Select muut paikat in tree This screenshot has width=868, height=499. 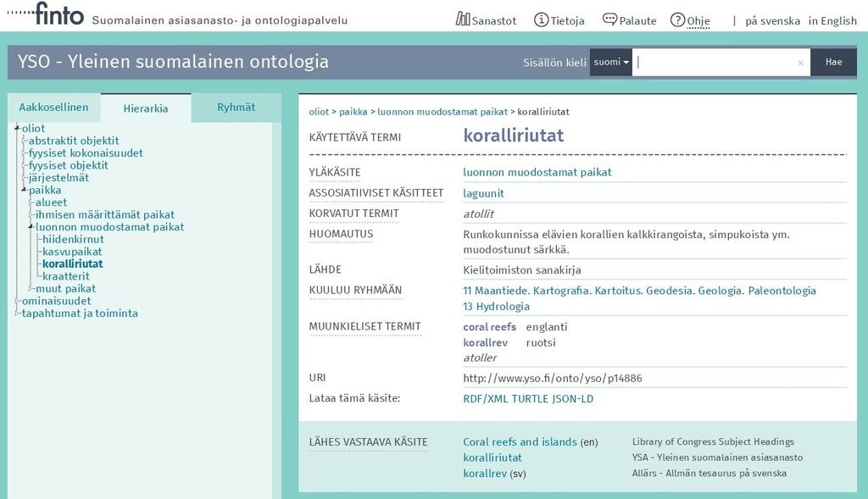pyautogui.click(x=65, y=288)
